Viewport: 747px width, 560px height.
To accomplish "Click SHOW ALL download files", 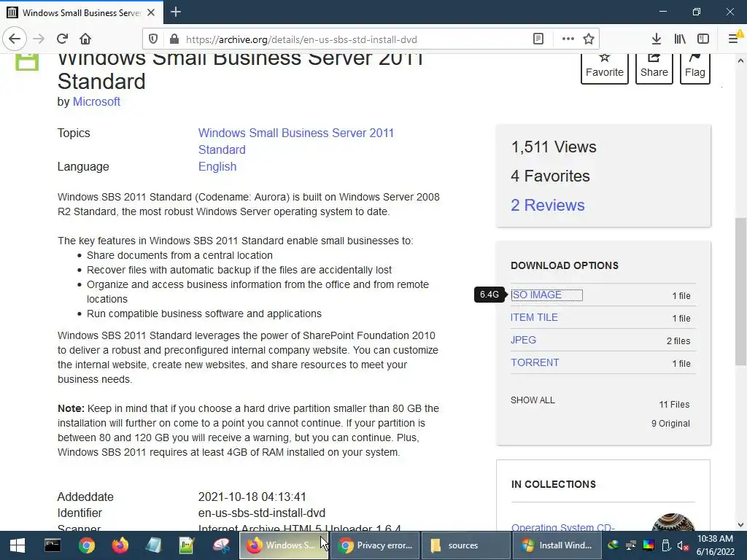I will (x=533, y=400).
